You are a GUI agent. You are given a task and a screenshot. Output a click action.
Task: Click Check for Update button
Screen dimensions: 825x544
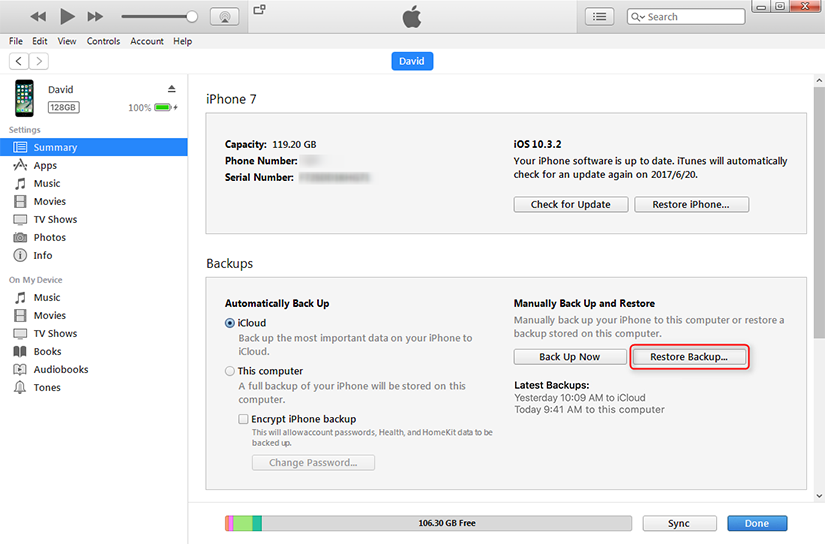click(571, 205)
